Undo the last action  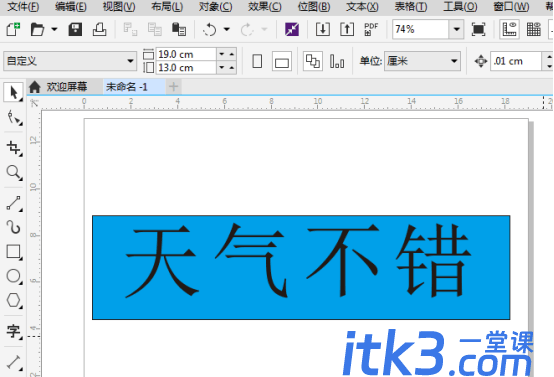210,29
